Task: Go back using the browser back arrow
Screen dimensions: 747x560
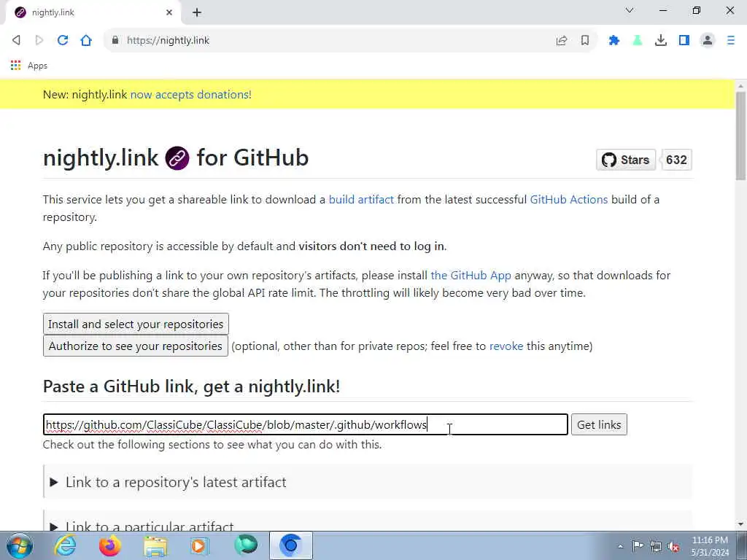Action: (x=16, y=40)
